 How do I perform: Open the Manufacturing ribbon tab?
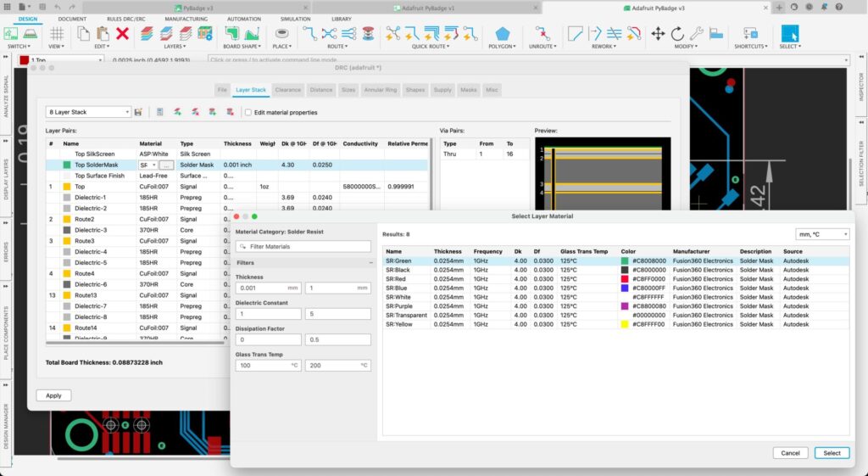click(186, 18)
